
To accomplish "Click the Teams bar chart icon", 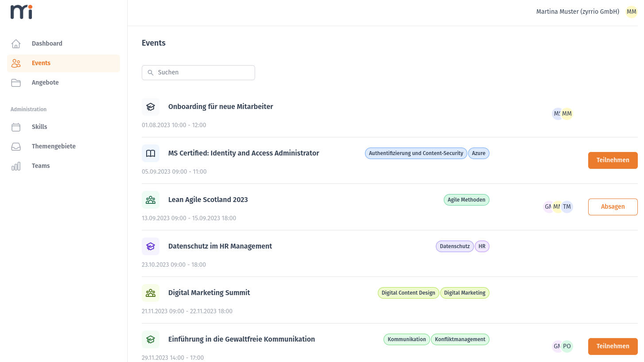I will (16, 166).
